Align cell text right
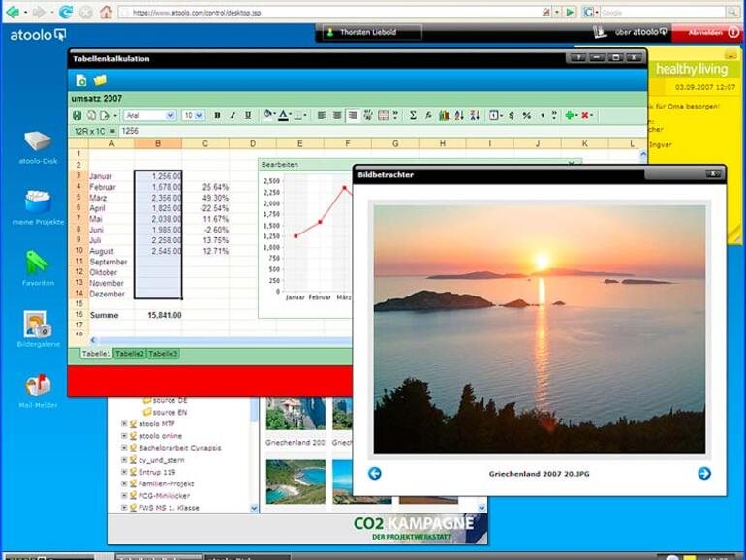 tap(353, 115)
